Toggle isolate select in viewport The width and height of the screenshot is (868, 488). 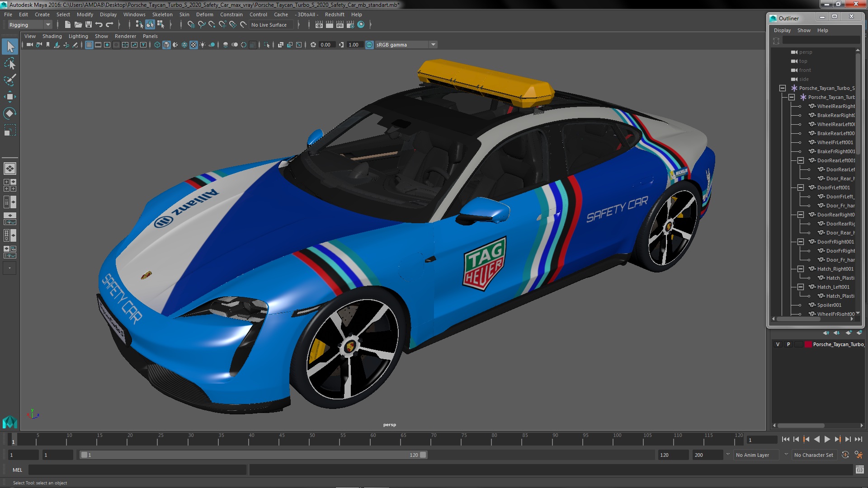pos(267,45)
